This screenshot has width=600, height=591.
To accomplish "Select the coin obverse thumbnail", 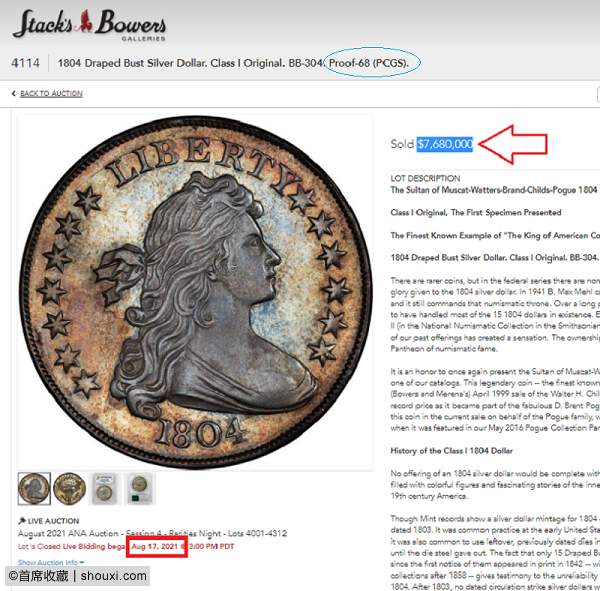I will click(34, 489).
